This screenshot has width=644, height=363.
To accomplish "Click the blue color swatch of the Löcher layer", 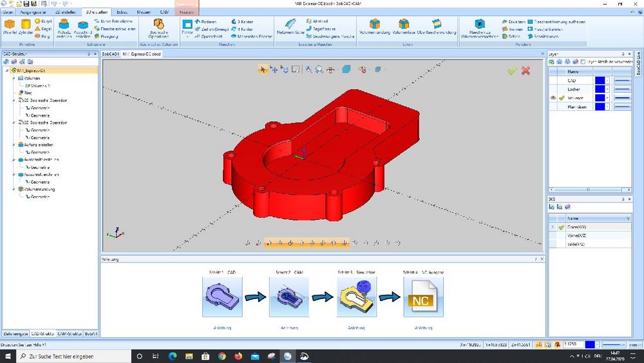I will pyautogui.click(x=599, y=90).
